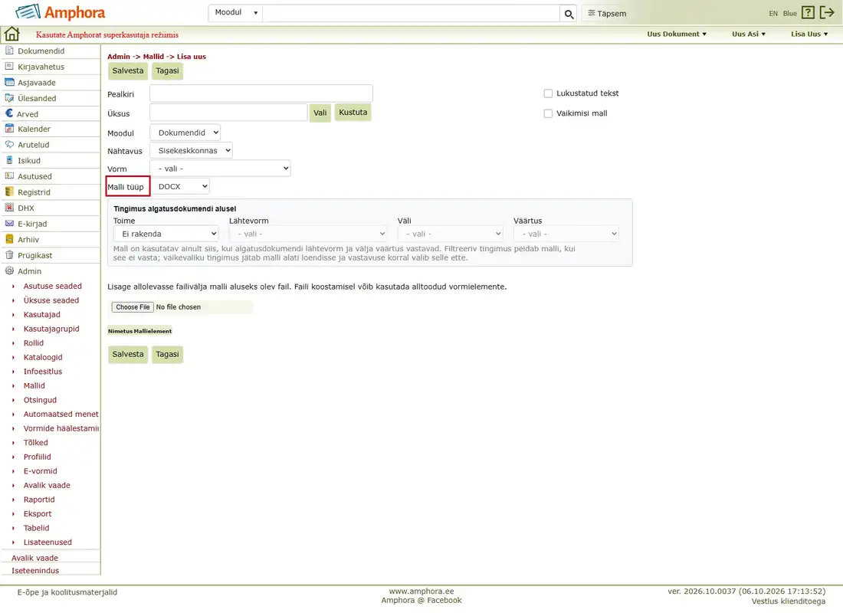
Task: Open Mallid in the Admin submenu
Action: (34, 385)
